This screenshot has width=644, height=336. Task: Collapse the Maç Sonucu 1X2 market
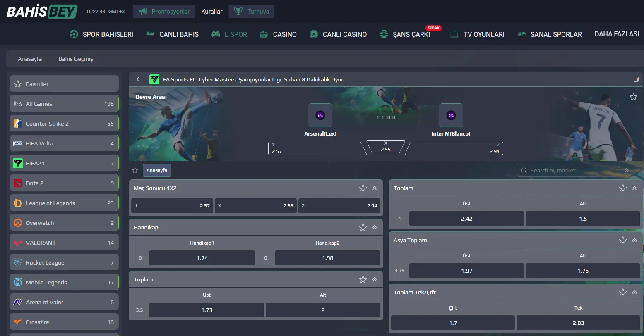(x=375, y=188)
